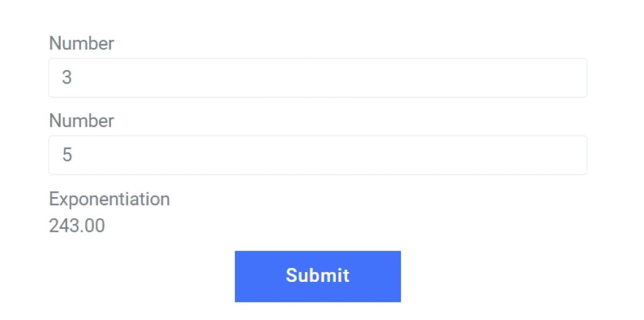Viewport: 644px width, 320px height.
Task: Activate the text box above the Exponentiation label
Action: click(x=318, y=155)
